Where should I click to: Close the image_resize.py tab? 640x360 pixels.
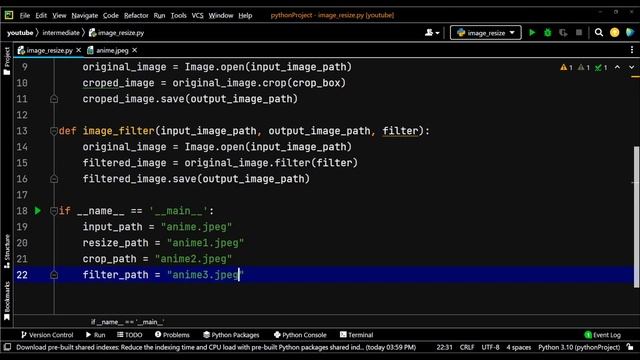pos(78,50)
